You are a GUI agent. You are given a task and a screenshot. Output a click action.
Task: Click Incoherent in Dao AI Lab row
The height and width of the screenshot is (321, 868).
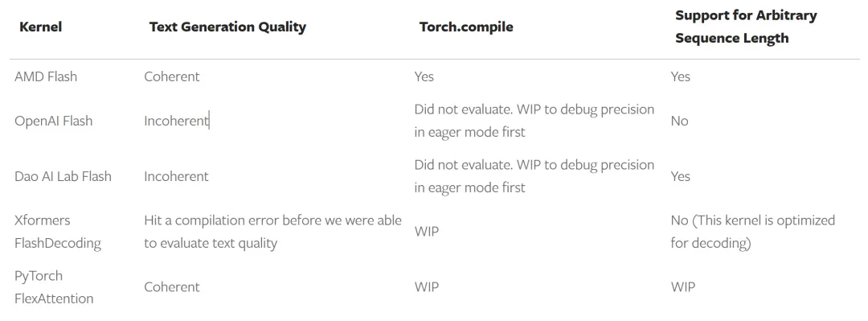176,176
